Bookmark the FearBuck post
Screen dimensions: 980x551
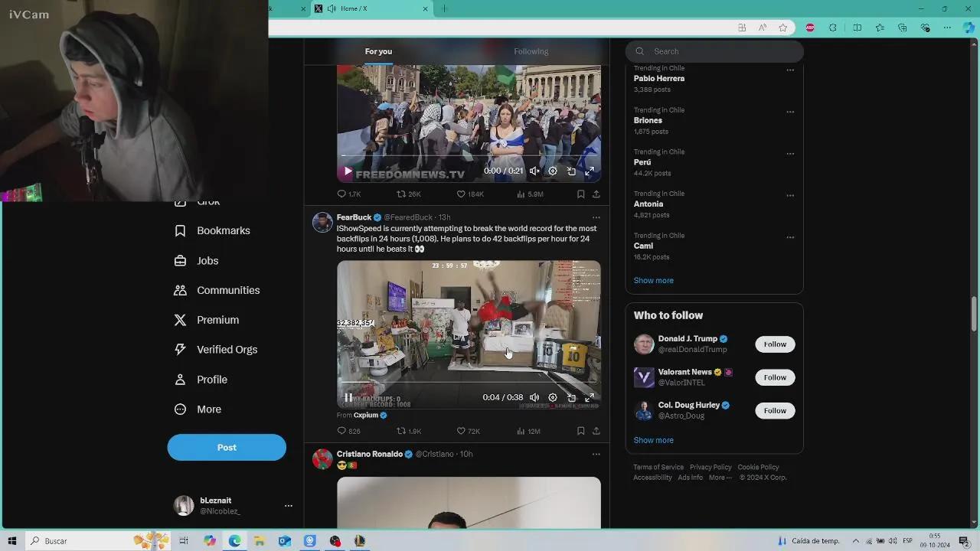click(580, 431)
